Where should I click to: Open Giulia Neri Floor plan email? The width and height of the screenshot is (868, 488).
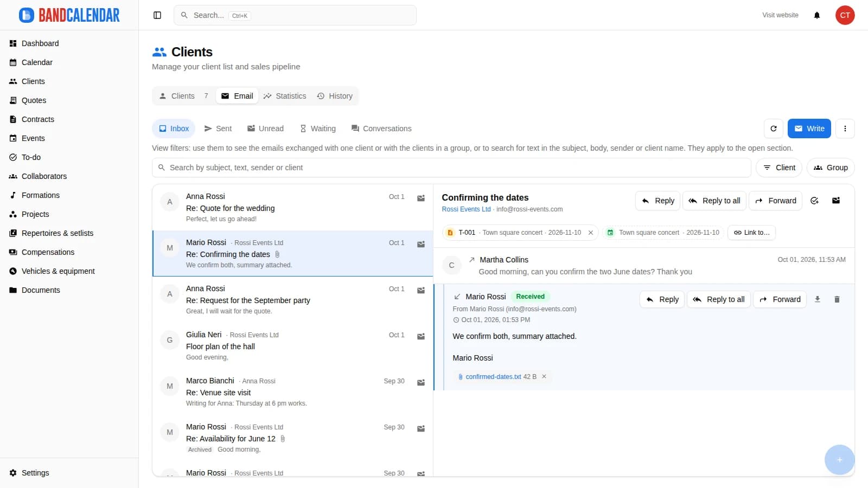[292, 346]
